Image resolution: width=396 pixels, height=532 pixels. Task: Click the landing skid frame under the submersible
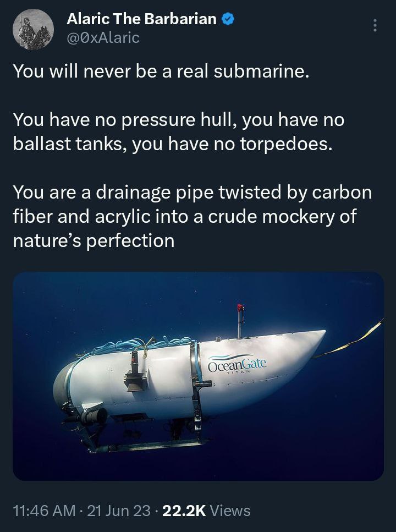coord(142,441)
